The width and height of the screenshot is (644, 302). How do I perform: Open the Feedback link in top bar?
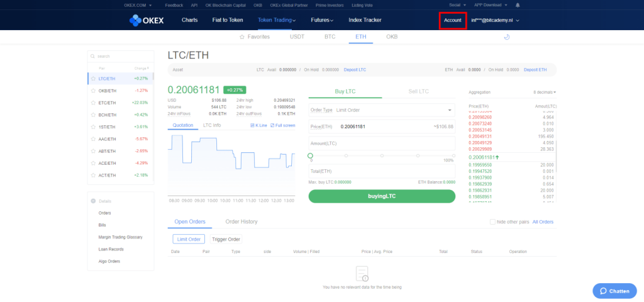click(x=173, y=5)
